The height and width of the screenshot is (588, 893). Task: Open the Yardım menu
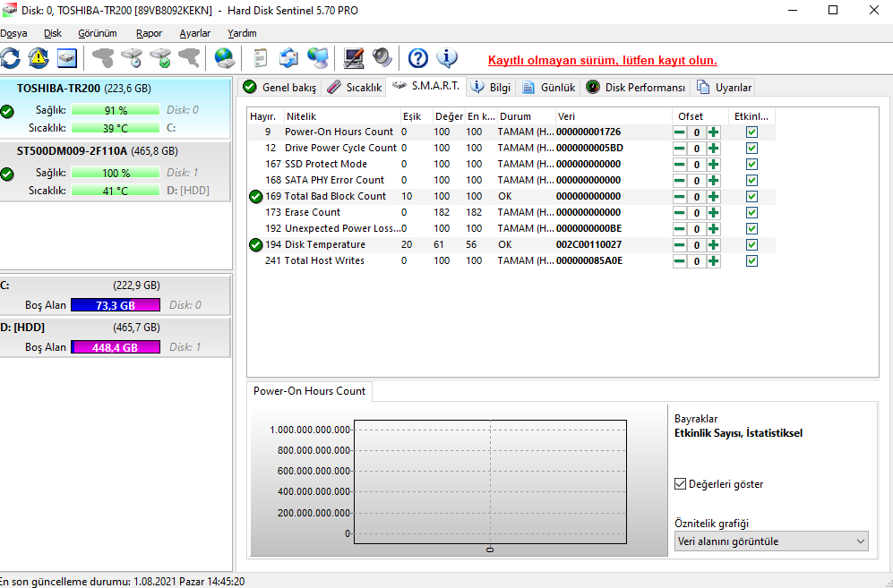coord(242,34)
